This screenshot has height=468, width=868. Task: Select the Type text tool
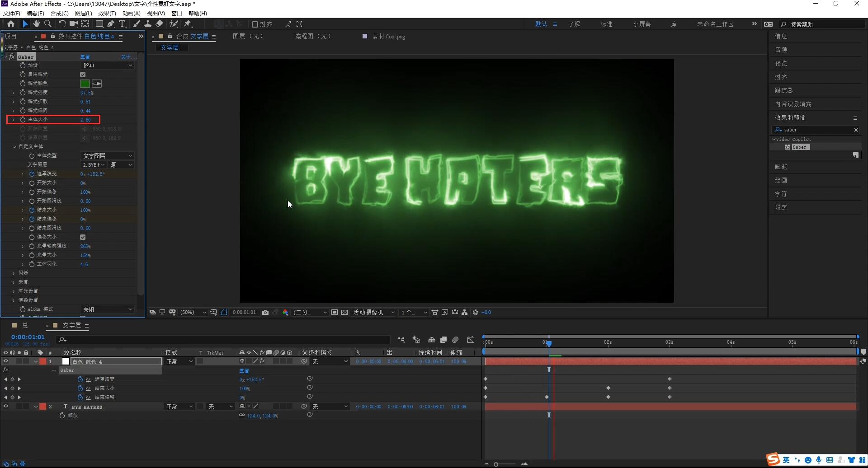tap(122, 24)
